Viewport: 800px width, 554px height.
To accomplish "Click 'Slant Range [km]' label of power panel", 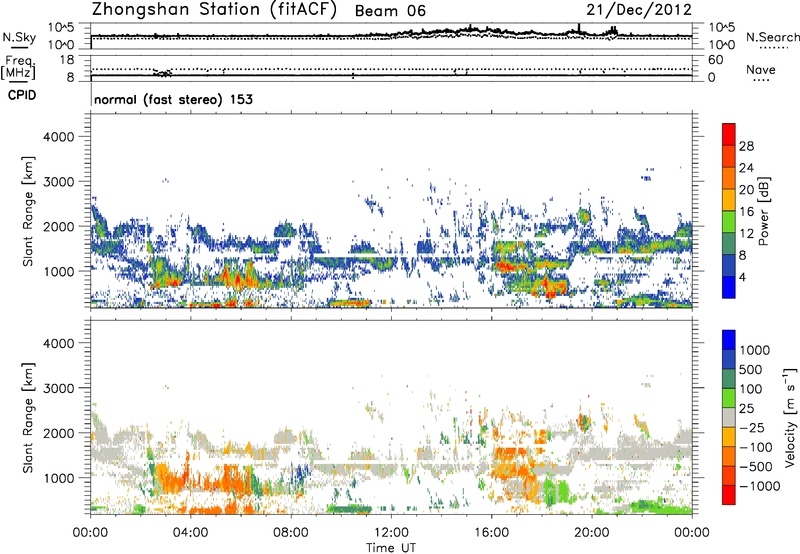I will [28, 211].
